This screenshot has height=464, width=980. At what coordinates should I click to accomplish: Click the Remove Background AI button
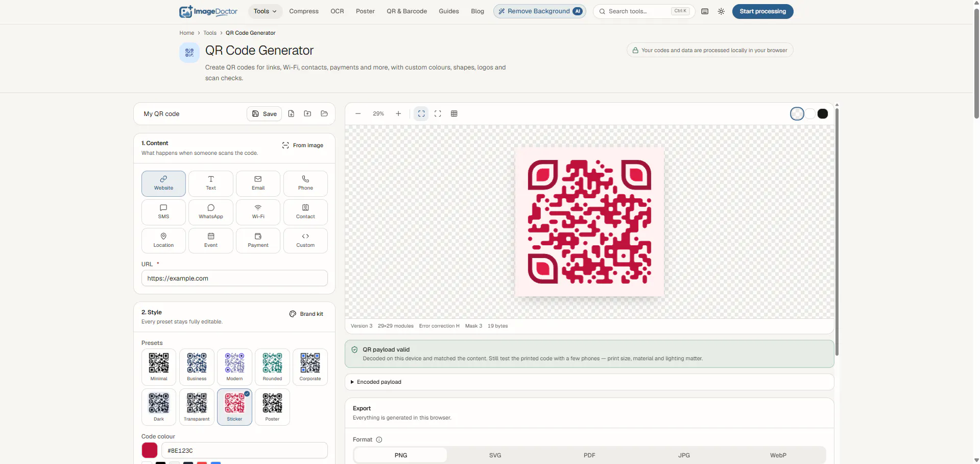[540, 11]
